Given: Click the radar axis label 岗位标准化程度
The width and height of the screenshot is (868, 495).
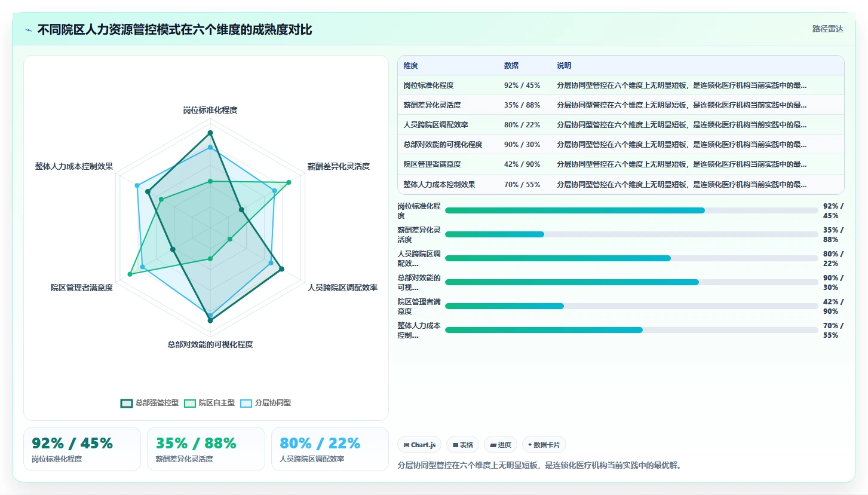Looking at the screenshot, I should click(x=210, y=111).
